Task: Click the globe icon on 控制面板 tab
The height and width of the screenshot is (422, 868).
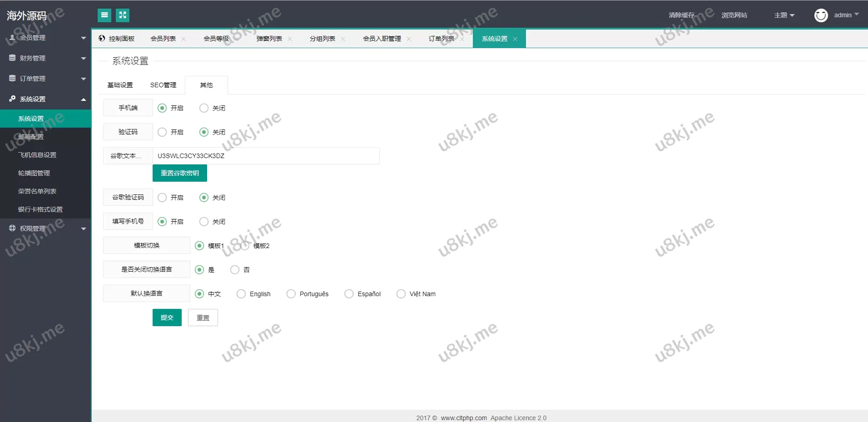Action: click(x=101, y=38)
